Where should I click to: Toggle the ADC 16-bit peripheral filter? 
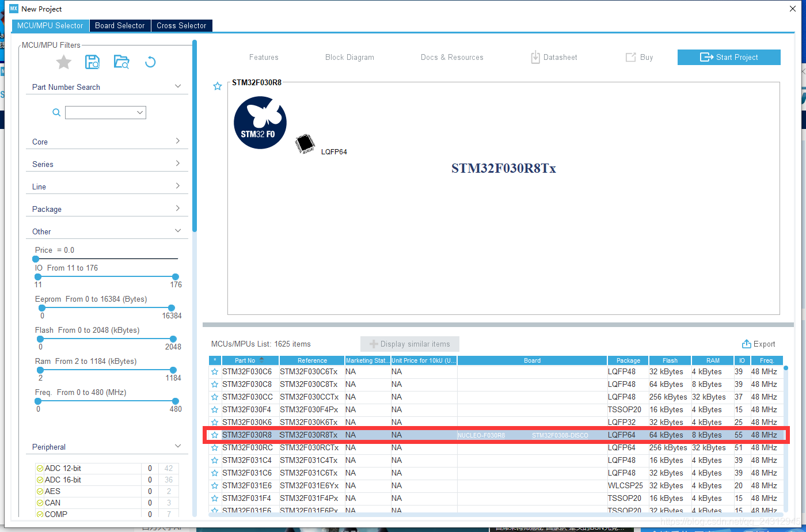[x=40, y=480]
